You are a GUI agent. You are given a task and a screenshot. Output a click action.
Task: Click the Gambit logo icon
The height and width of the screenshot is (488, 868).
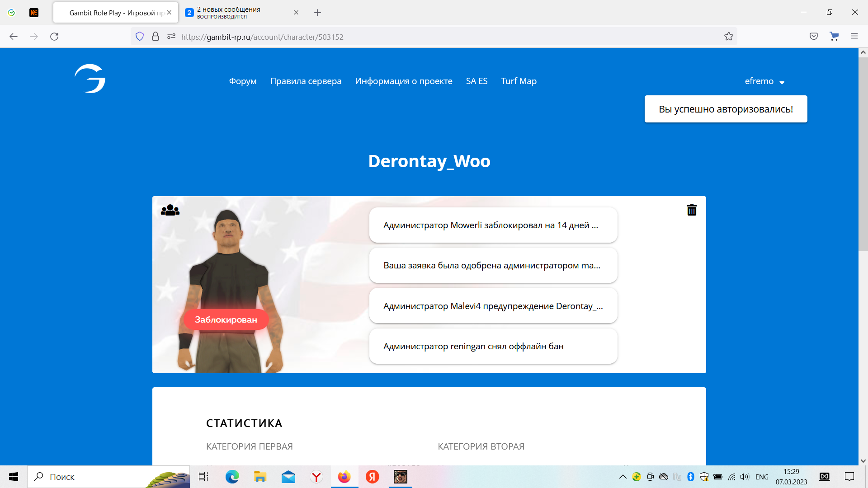point(90,79)
